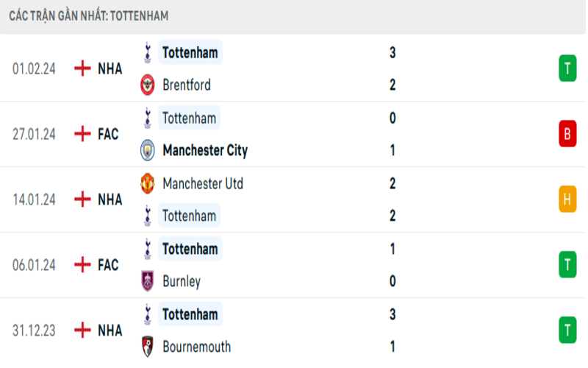Open the Bournemouth team link
This screenshot has width=588, height=368.
click(196, 347)
